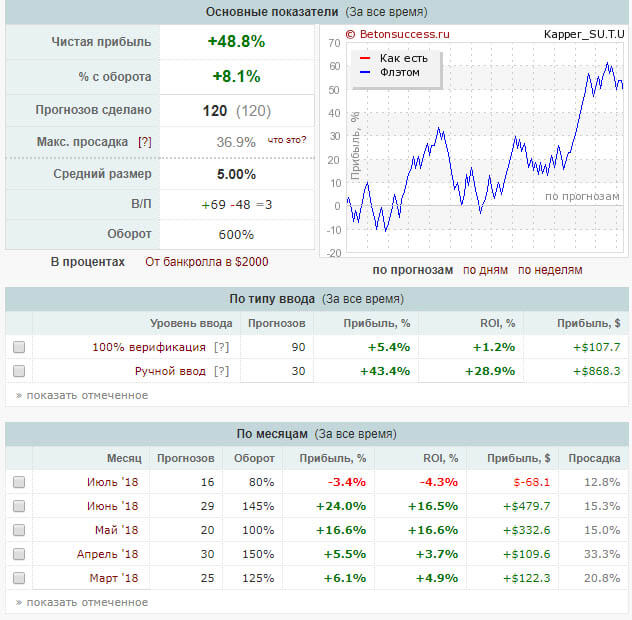Tick the Июль '18 month checkbox
The width and height of the screenshot is (632, 620).
click(x=19, y=482)
